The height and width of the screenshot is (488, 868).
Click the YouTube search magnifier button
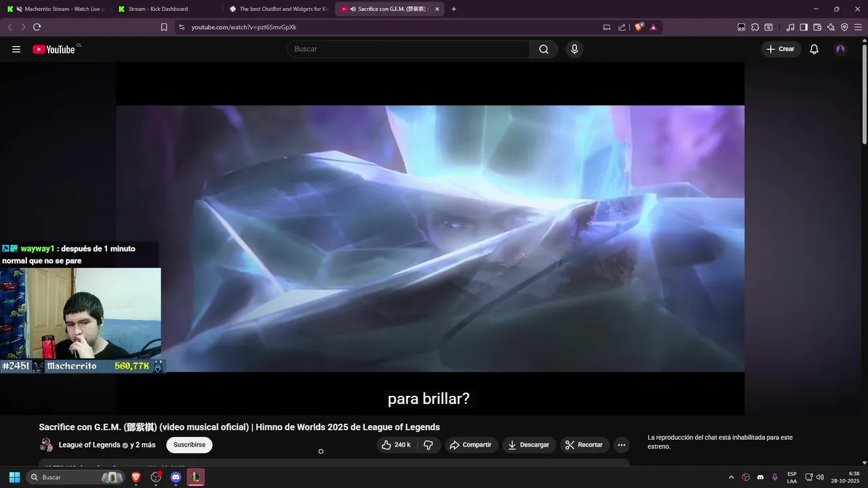coord(544,49)
